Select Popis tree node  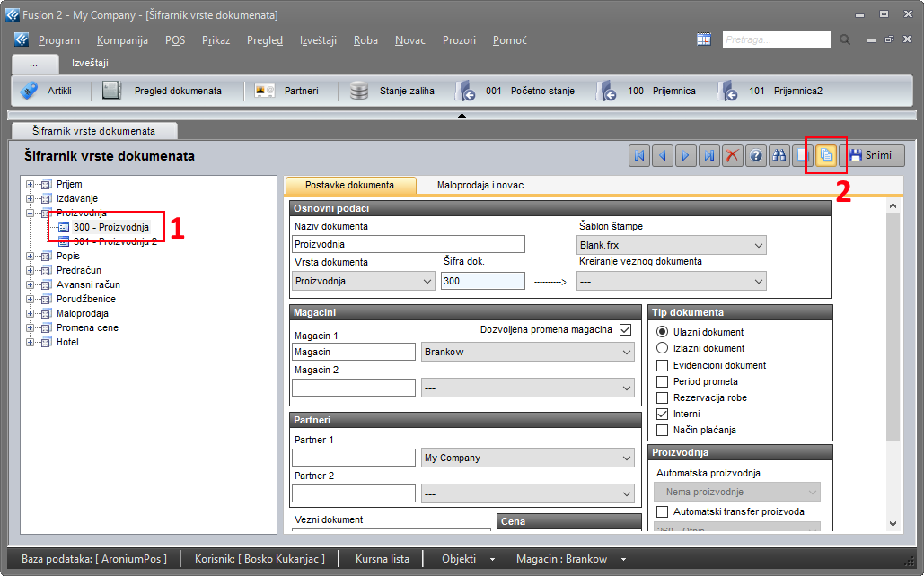click(x=67, y=257)
